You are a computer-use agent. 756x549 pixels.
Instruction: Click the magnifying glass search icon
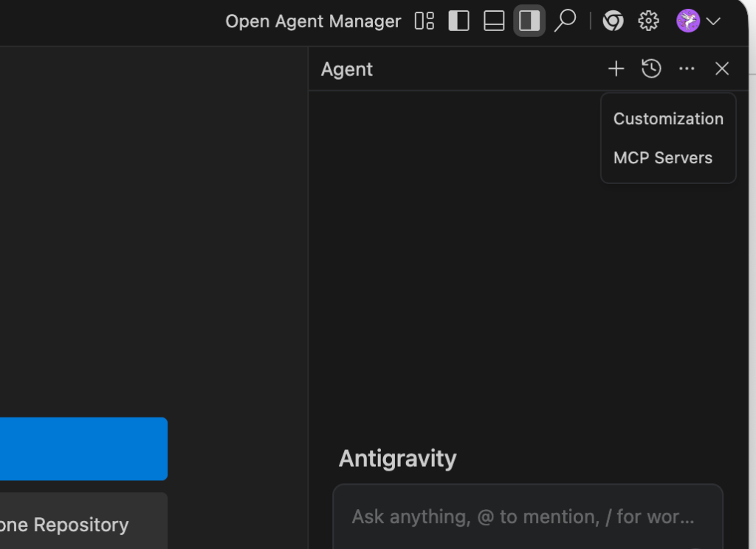point(565,21)
